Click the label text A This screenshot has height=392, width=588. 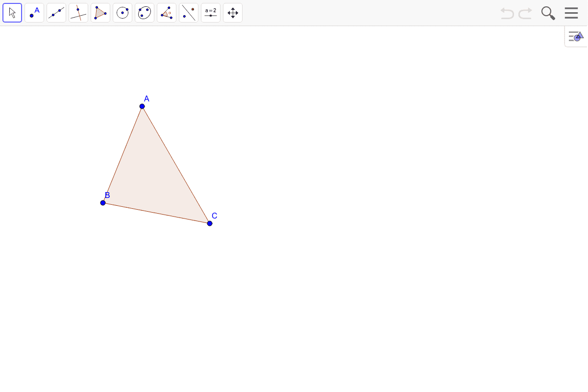[x=147, y=98]
